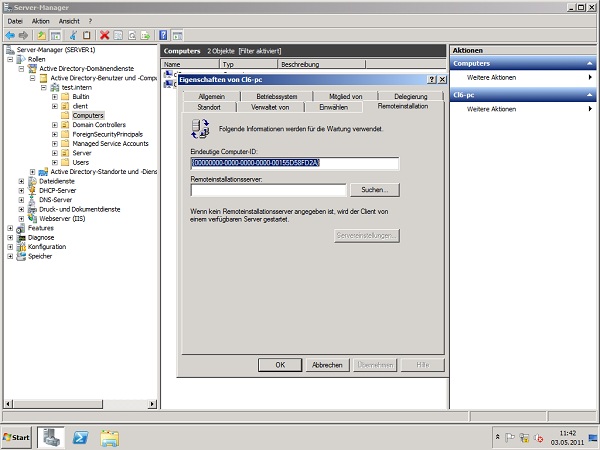Viewport: 600px width, 450px height.
Task: Select the DHCP-Server role node
Action: tap(57, 190)
